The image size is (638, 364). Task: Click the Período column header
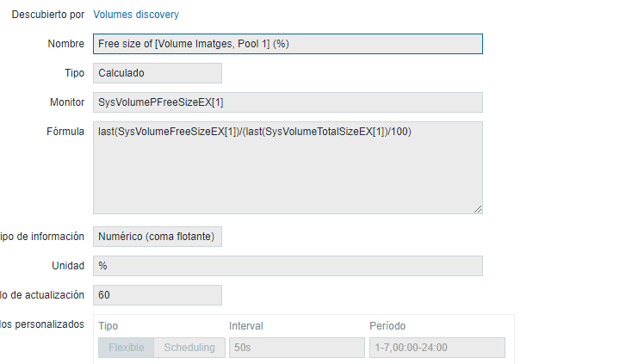tap(387, 326)
